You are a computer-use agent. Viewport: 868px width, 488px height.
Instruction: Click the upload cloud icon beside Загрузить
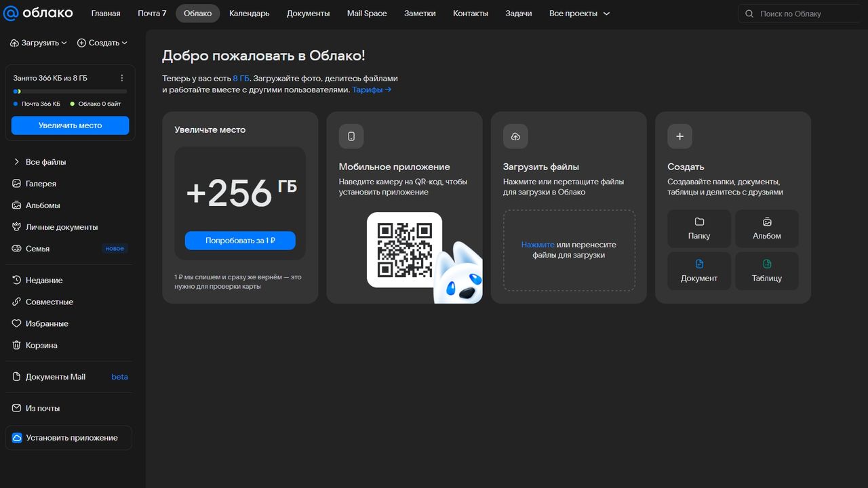click(x=14, y=43)
